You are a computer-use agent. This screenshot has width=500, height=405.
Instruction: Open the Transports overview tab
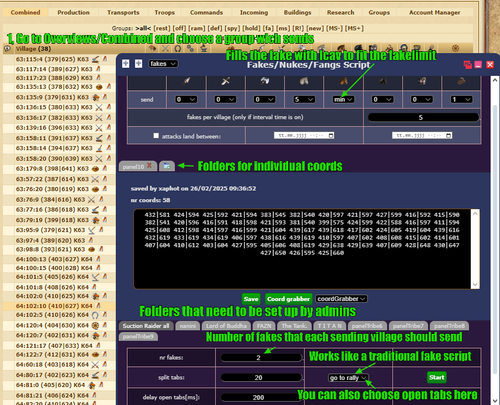pyautogui.click(x=123, y=12)
